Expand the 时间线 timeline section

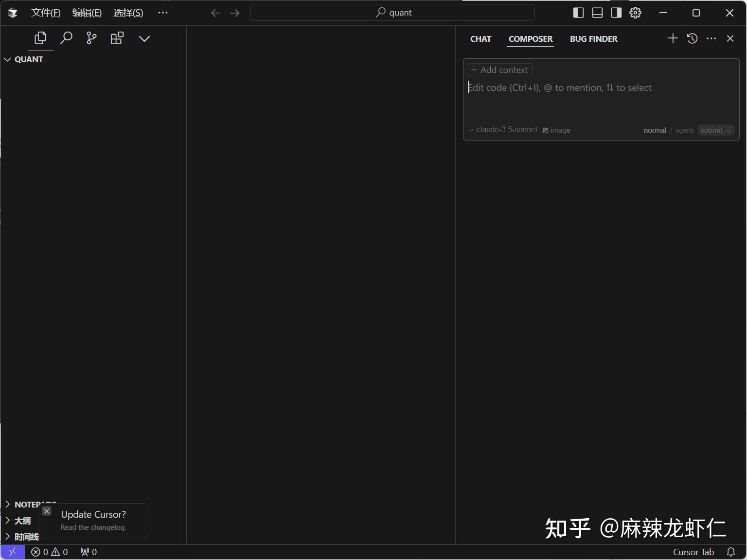click(x=21, y=537)
